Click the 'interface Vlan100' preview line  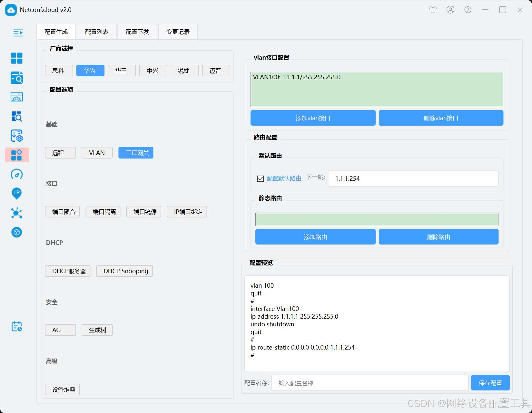(275, 309)
